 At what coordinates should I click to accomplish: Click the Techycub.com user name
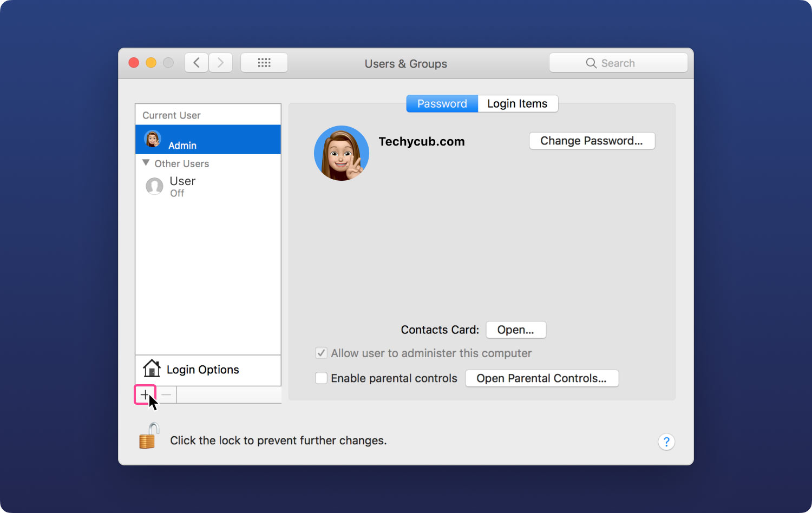click(422, 142)
